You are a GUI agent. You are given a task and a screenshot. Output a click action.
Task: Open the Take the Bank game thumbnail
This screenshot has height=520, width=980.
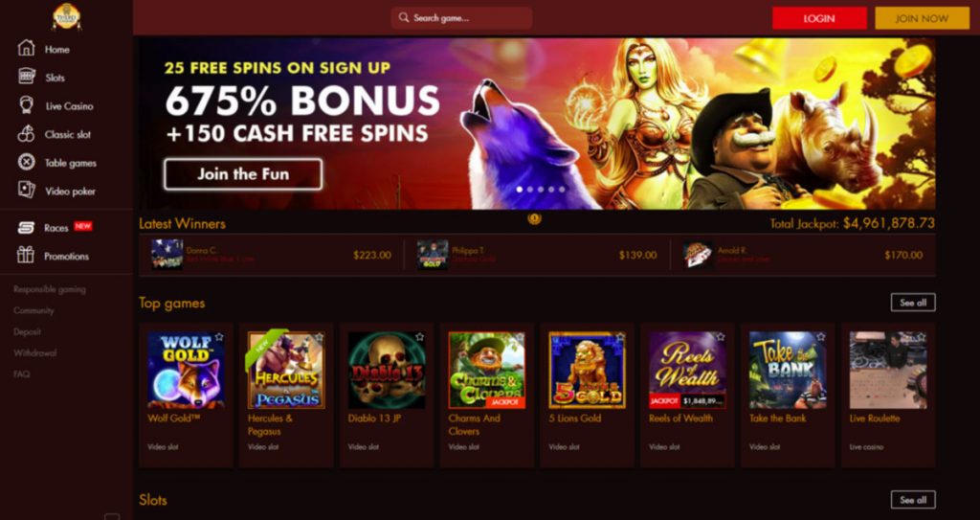coord(788,370)
